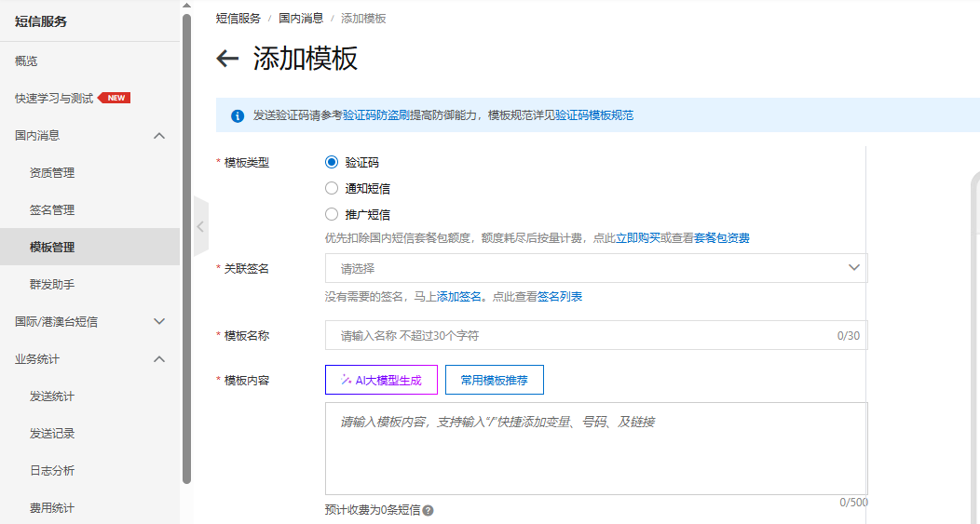The image size is (980, 524).
Task: Click the 0/30 character counter
Action: (848, 335)
